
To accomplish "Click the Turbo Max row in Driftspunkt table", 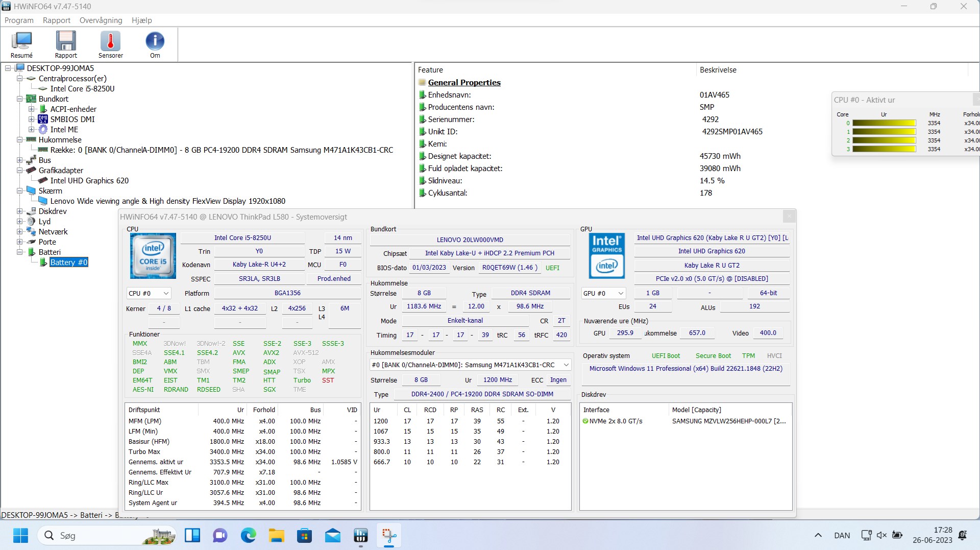I will [x=243, y=451].
